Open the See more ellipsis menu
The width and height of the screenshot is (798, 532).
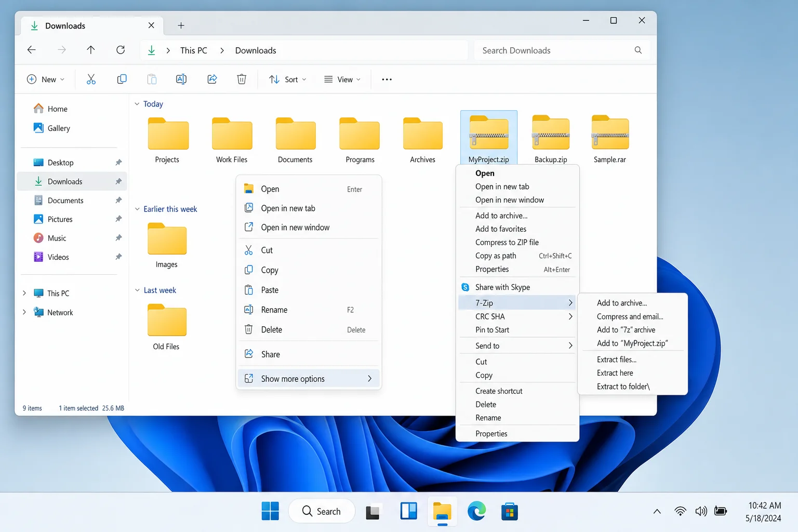coord(387,79)
